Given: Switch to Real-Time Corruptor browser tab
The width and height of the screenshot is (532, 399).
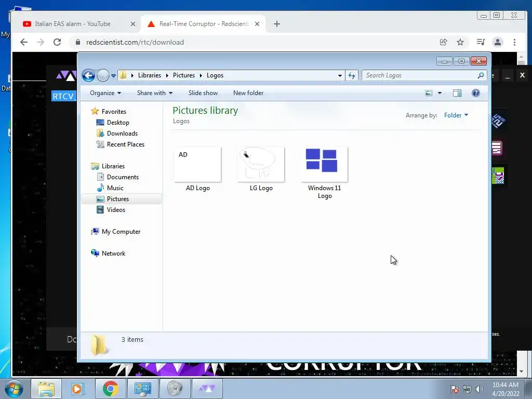Looking at the screenshot, I should tap(203, 24).
